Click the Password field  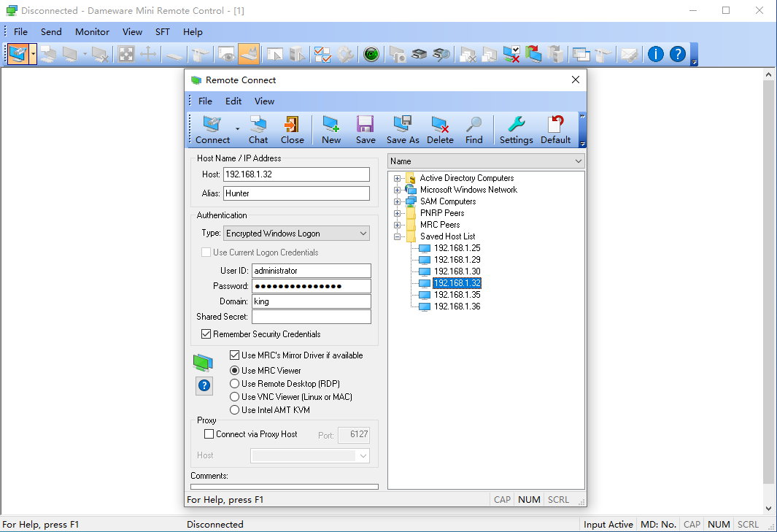(x=312, y=286)
